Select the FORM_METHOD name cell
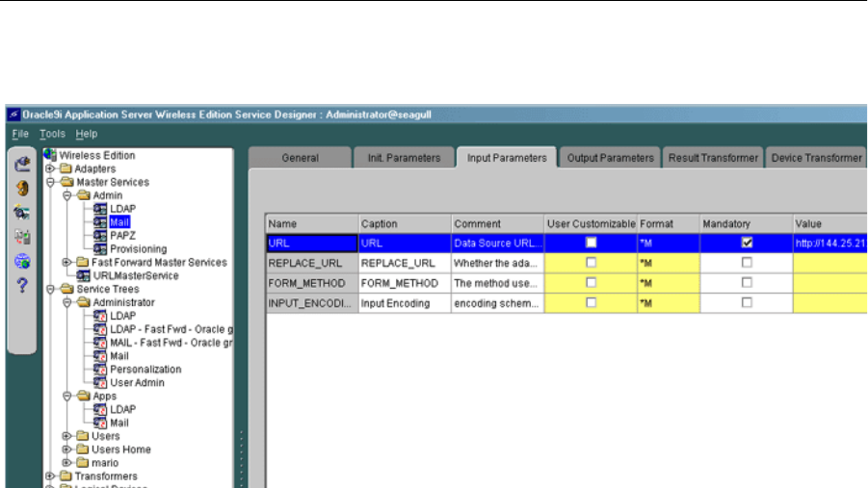The height and width of the screenshot is (488, 868). pos(312,283)
